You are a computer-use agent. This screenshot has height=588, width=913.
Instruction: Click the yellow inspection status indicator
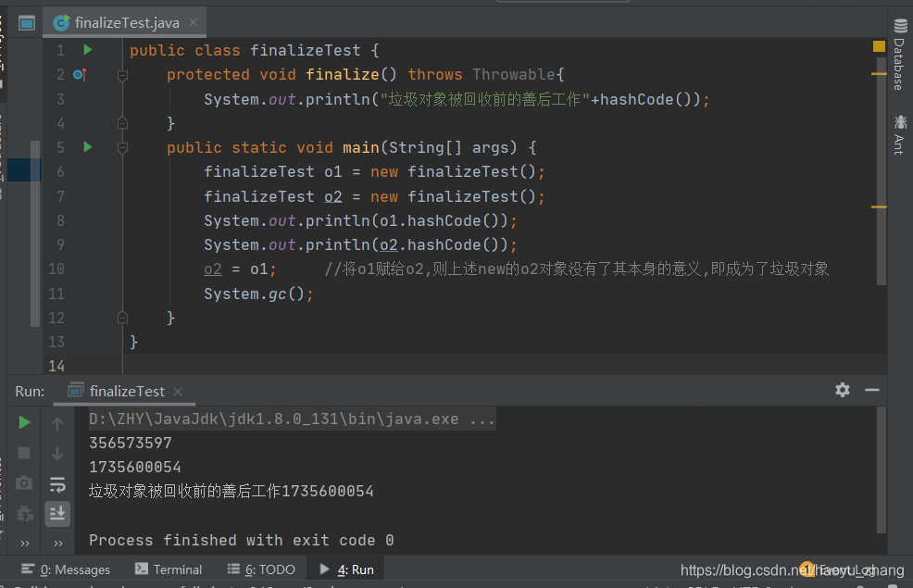point(880,46)
